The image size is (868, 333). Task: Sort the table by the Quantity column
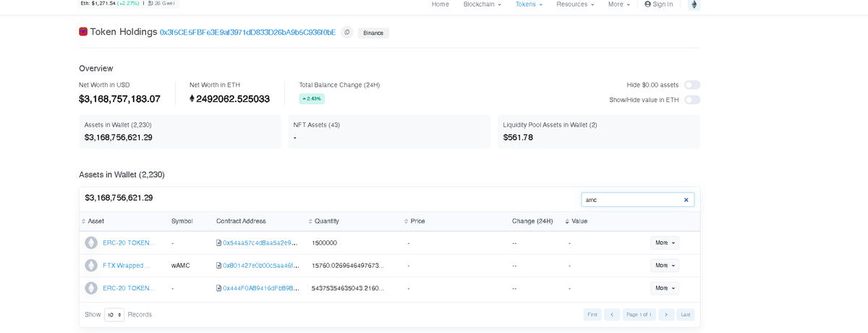coord(323,221)
